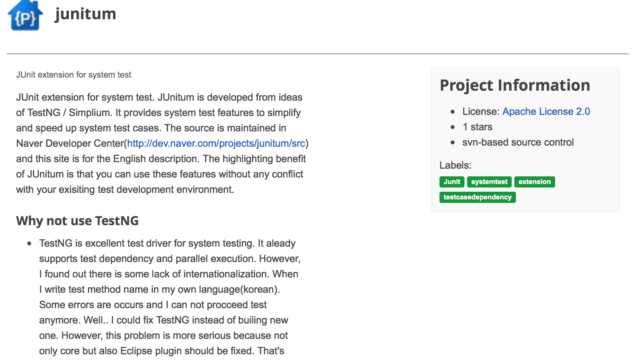Click the blue house {P} project logo
Viewport: 640px width, 360px height.
click(25, 16)
